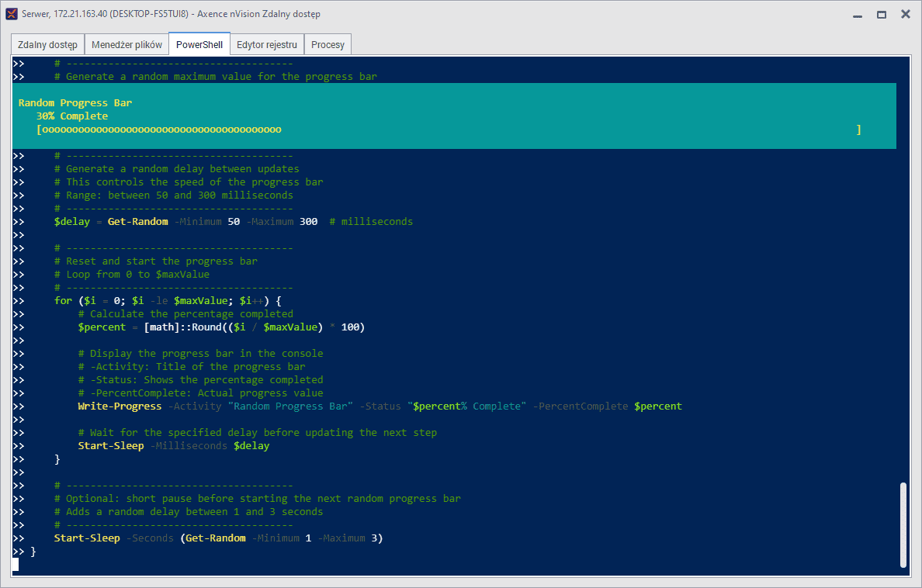Click the [math]::Round percent calculation line
Viewport: 922px width, 588px height.
[221, 327]
